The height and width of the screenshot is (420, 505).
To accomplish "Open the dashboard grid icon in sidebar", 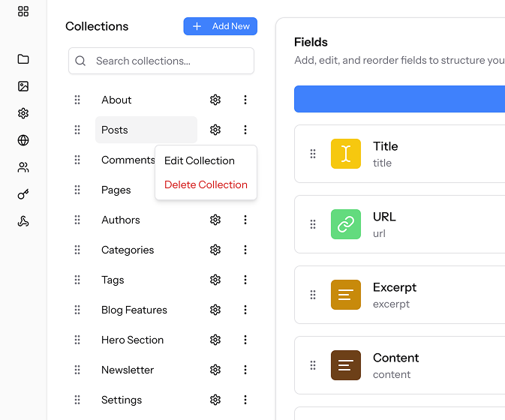I will click(x=23, y=11).
